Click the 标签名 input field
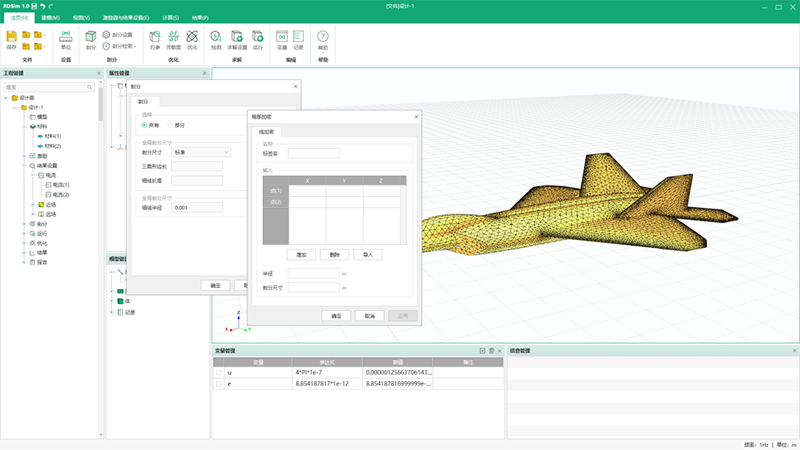 [x=313, y=153]
